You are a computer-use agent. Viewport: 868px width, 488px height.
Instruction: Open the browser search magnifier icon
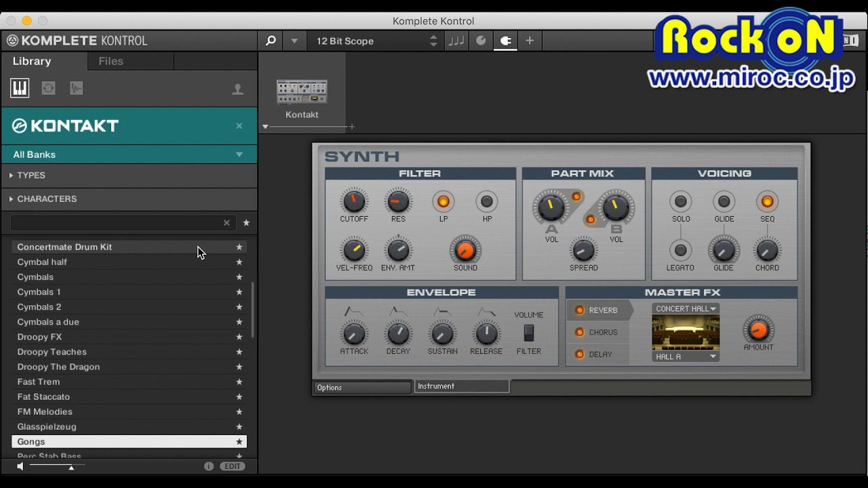[271, 41]
